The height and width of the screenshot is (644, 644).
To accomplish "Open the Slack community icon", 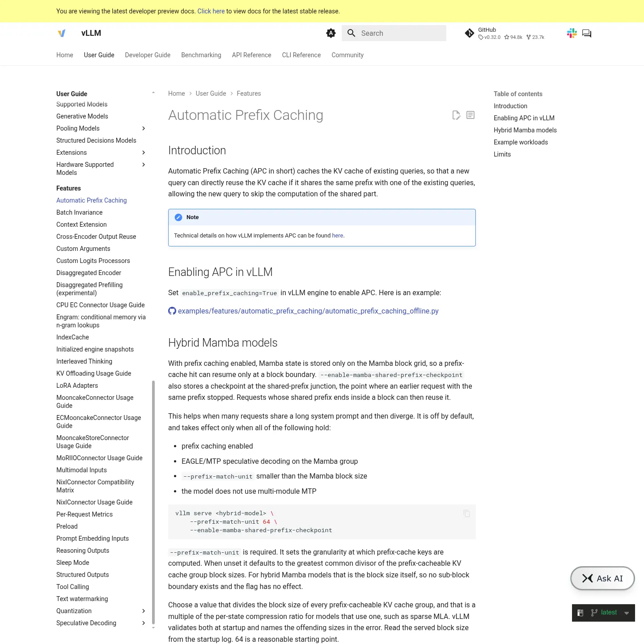I will [x=572, y=33].
